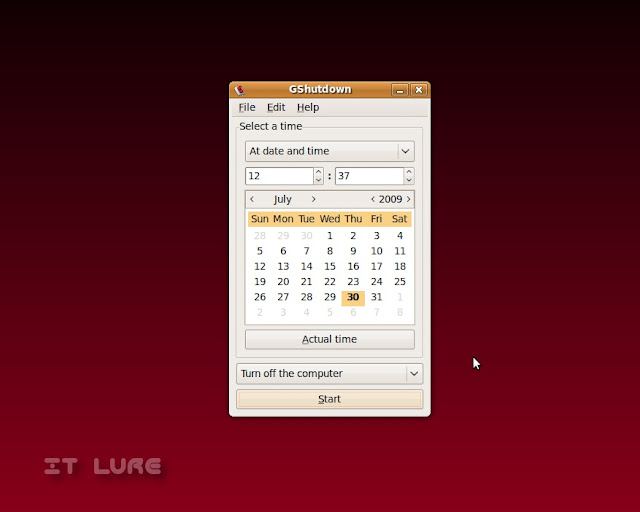Open the Help menu
Screen dimensions: 640x512
pyautogui.click(x=308, y=107)
